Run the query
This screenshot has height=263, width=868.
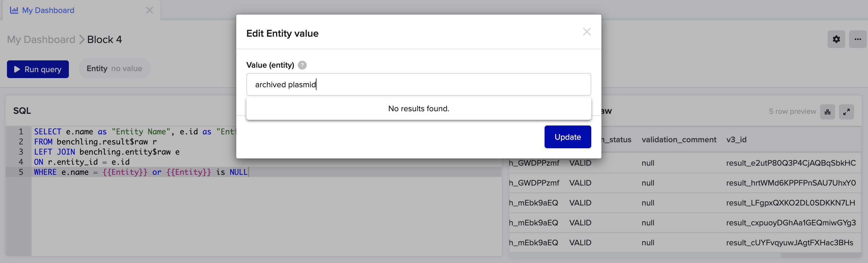(38, 69)
